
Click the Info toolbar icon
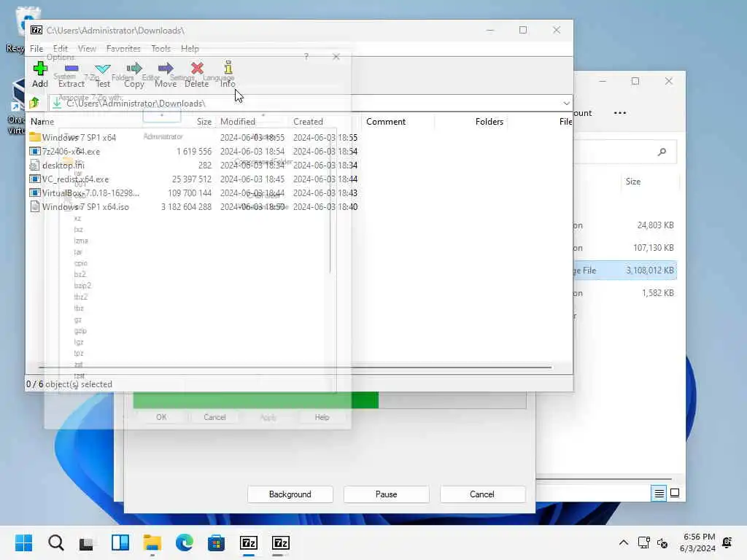click(228, 68)
